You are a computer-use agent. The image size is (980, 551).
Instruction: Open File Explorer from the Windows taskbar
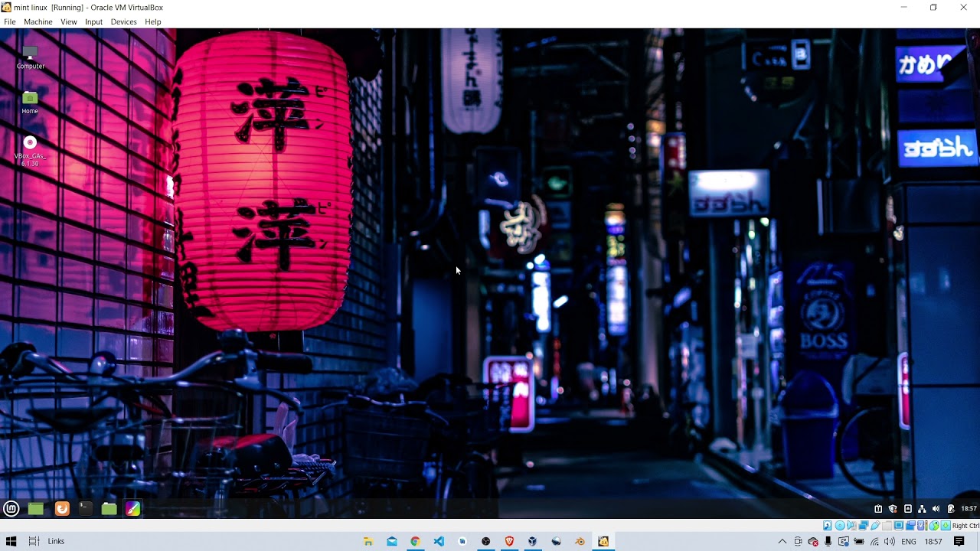368,541
